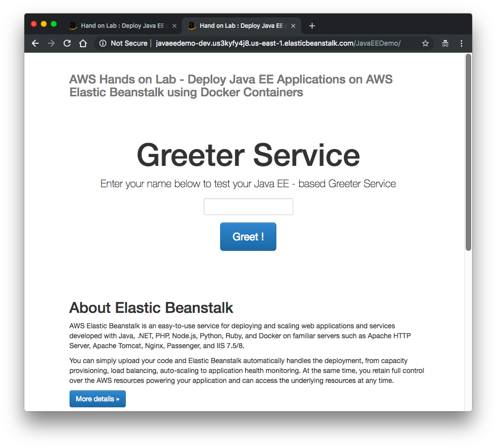
Task: Reload the page with the refresh icon
Action: (x=67, y=43)
